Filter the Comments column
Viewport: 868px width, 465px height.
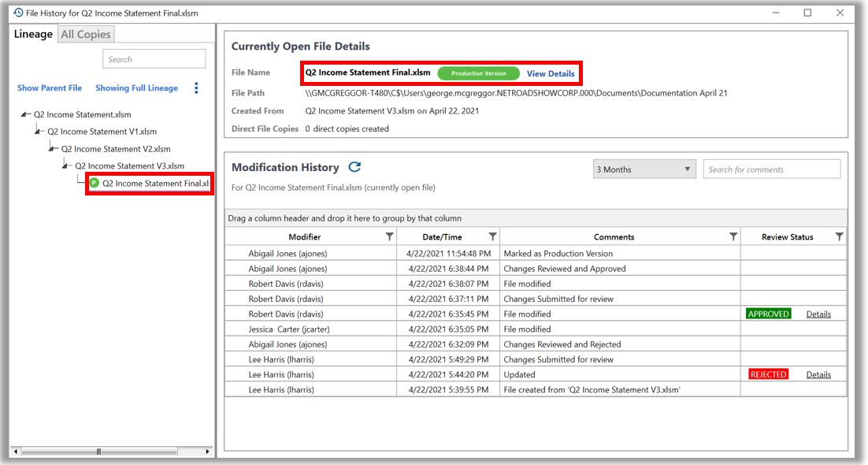tap(733, 236)
